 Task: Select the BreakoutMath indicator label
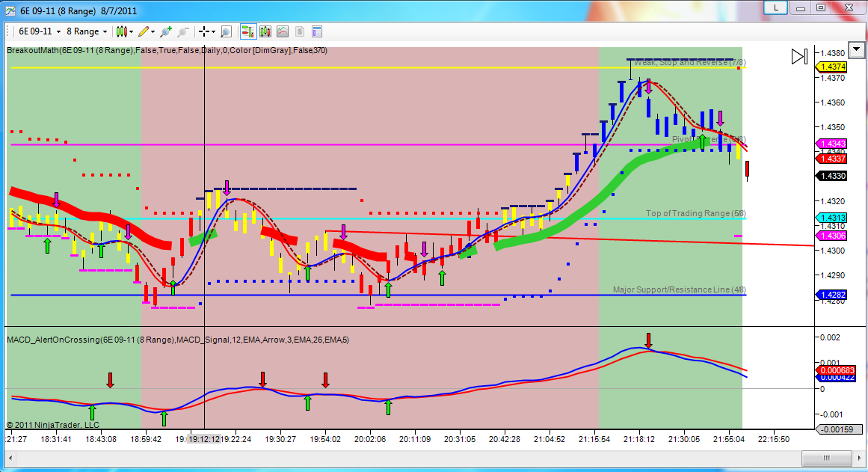coord(167,50)
